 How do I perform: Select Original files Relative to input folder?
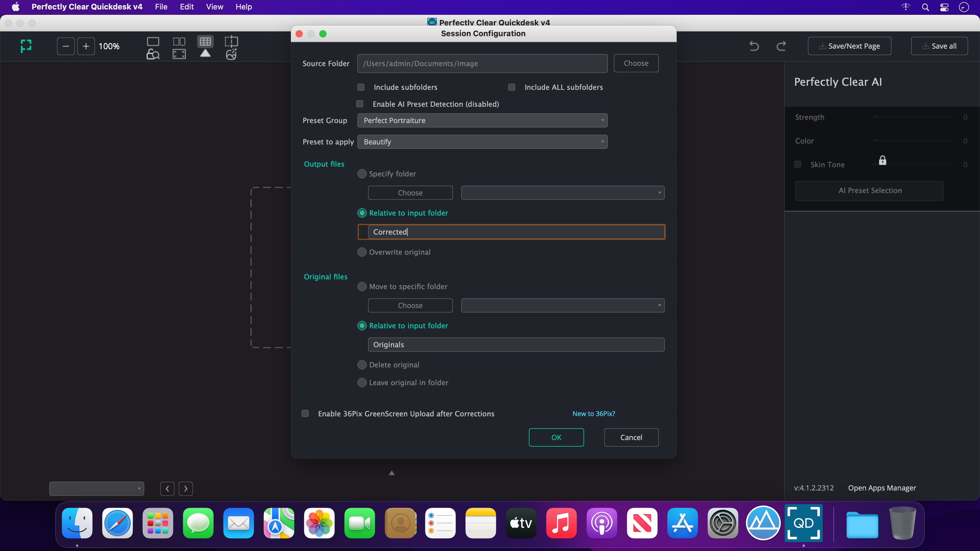click(362, 326)
